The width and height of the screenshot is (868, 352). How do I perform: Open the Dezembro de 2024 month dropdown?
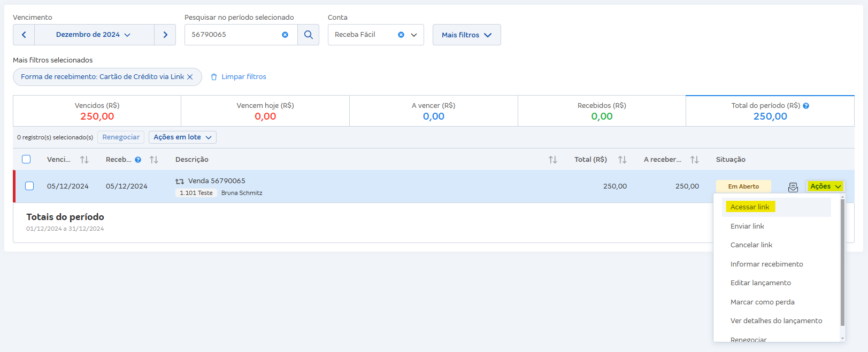pyautogui.click(x=94, y=35)
